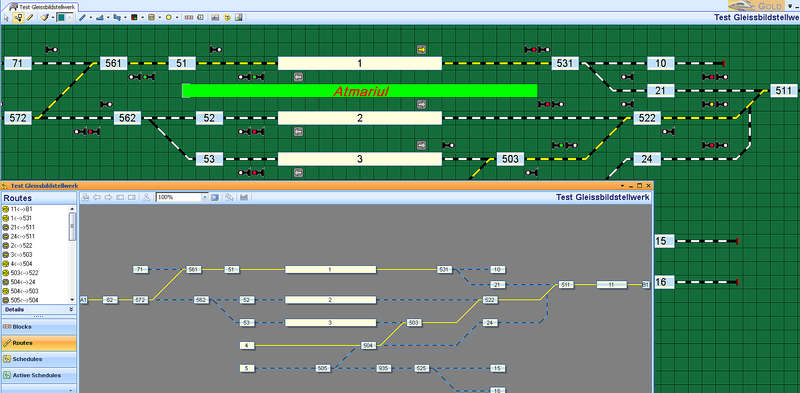Select route 24<->511 in the list
This screenshot has height=393, width=800.
coord(35,236)
